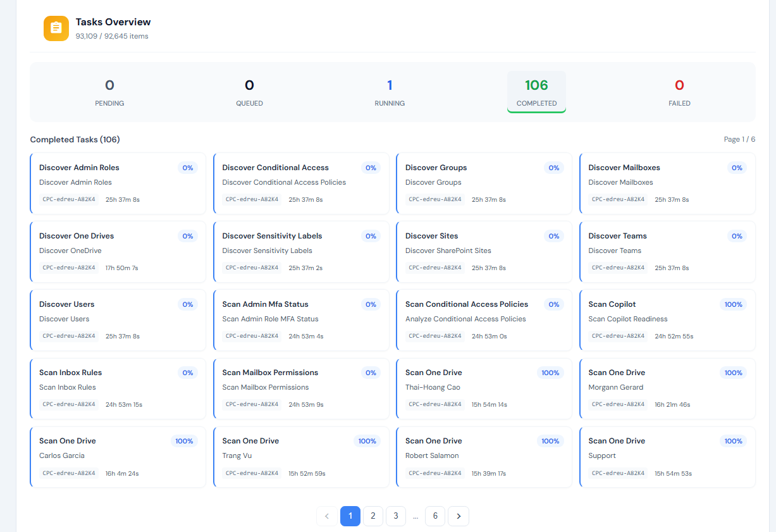This screenshot has width=776, height=532.
Task: Click the name Thai-Hoang Cao
Action: [433, 387]
